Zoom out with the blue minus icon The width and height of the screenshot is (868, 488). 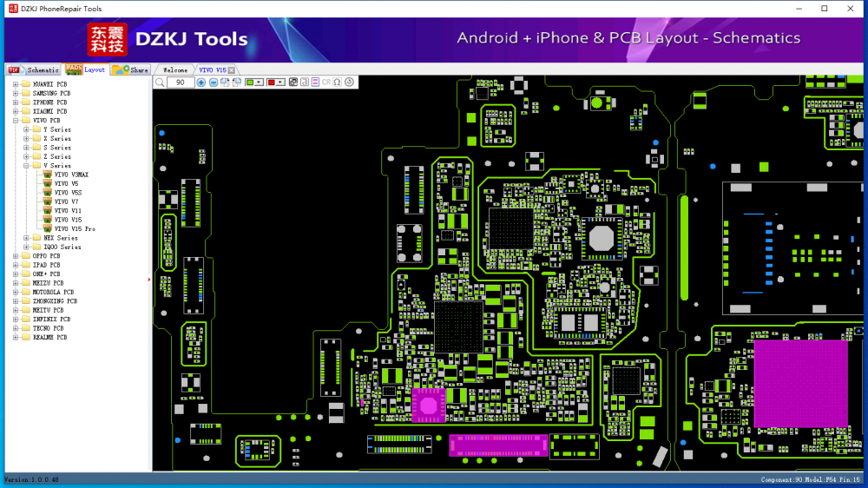[214, 82]
